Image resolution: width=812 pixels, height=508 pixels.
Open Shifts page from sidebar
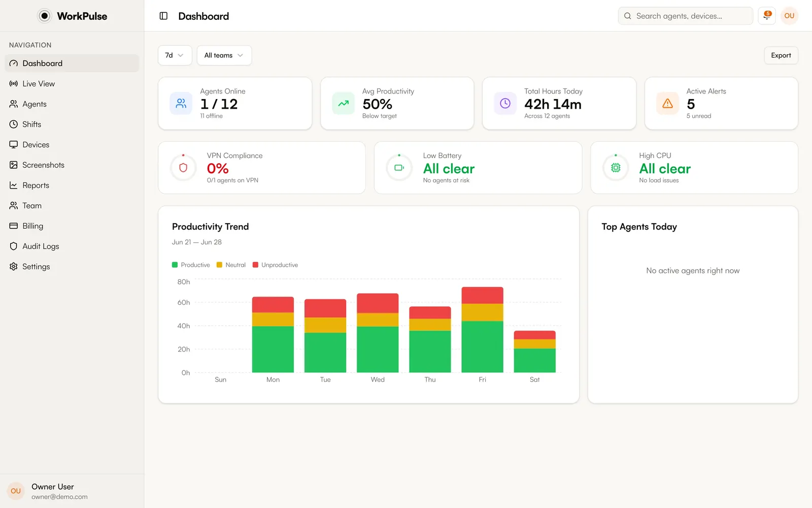[72, 124]
